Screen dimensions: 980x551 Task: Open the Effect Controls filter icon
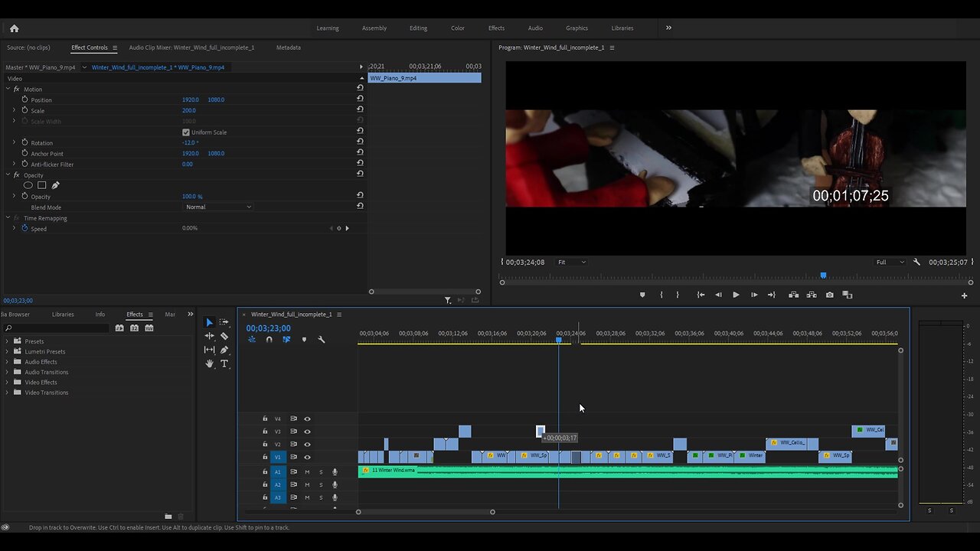448,300
